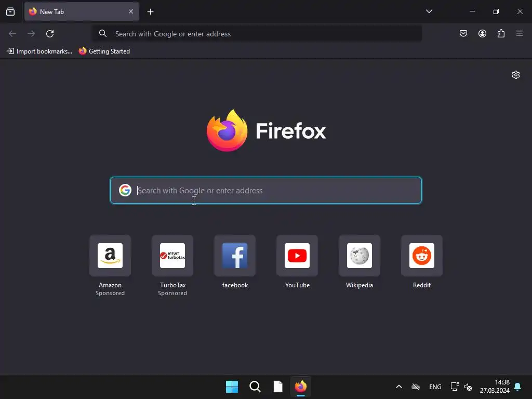Open the Firefox account menu
The width and height of the screenshot is (532, 399).
(482, 33)
